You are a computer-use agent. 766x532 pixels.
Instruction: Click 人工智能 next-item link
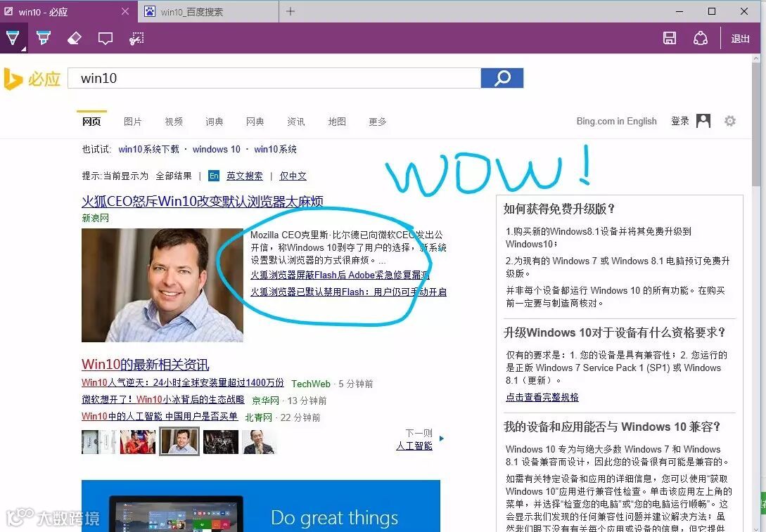(414, 446)
